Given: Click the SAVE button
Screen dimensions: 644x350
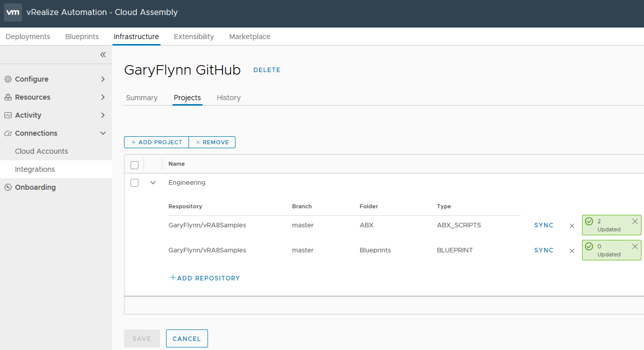Looking at the screenshot, I should 142,338.
